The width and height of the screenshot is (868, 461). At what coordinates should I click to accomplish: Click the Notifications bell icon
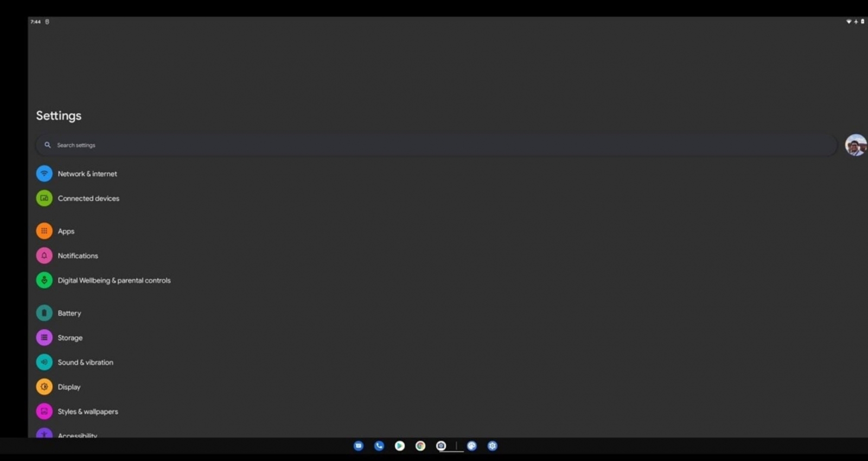[x=44, y=256]
